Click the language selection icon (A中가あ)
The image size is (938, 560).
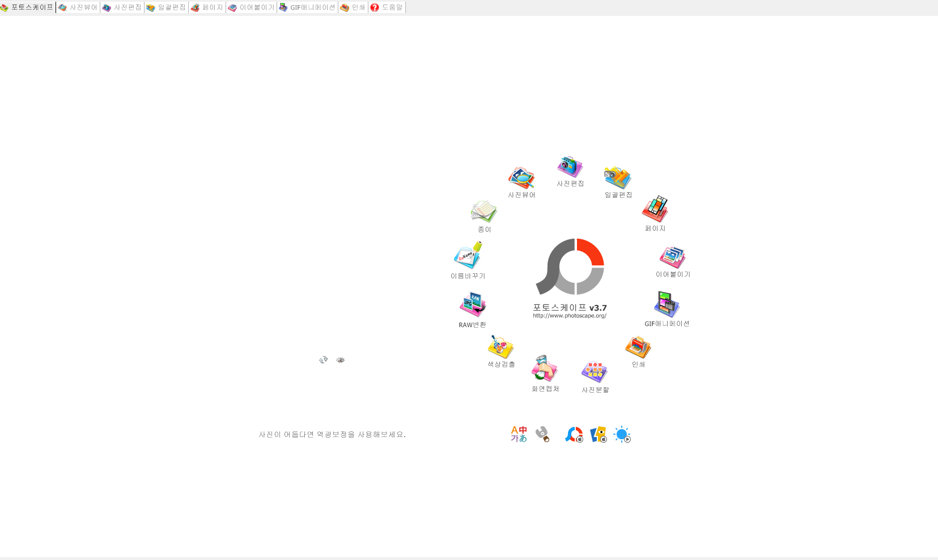(519, 434)
